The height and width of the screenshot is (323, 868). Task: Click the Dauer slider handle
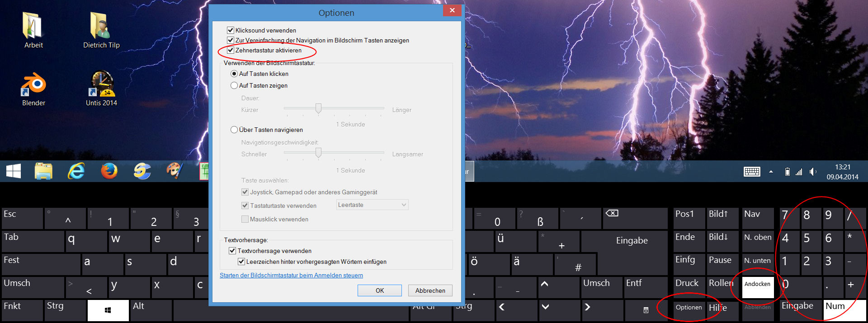318,108
